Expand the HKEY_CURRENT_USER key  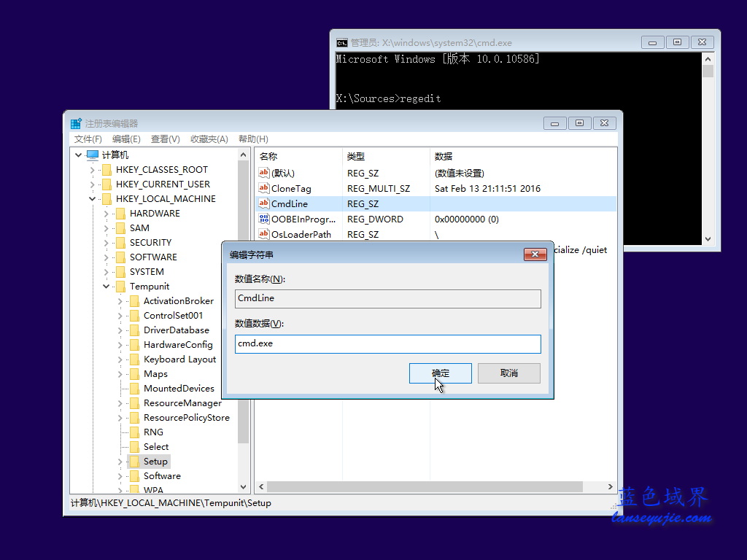[x=93, y=184]
